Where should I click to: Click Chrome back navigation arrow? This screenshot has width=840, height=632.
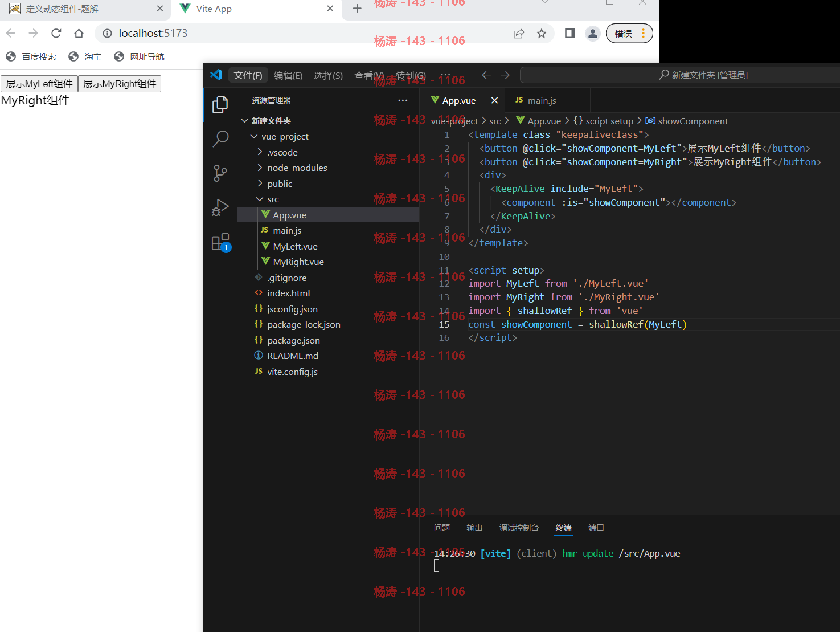[x=11, y=33]
